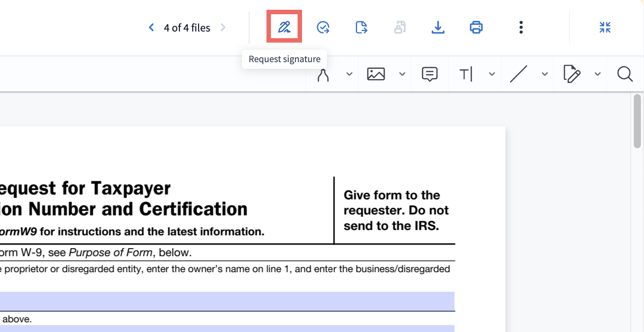
Task: Expand the dropdown next to the line tool
Action: (x=545, y=74)
